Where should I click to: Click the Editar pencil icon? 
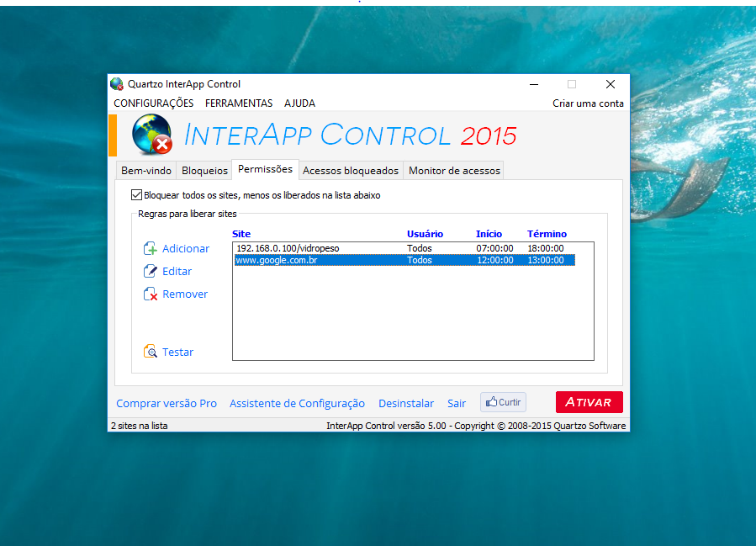tap(150, 271)
